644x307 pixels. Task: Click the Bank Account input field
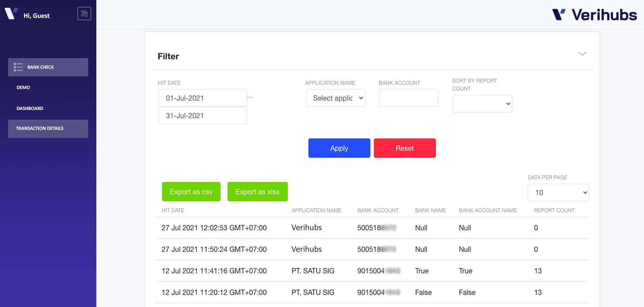(408, 98)
